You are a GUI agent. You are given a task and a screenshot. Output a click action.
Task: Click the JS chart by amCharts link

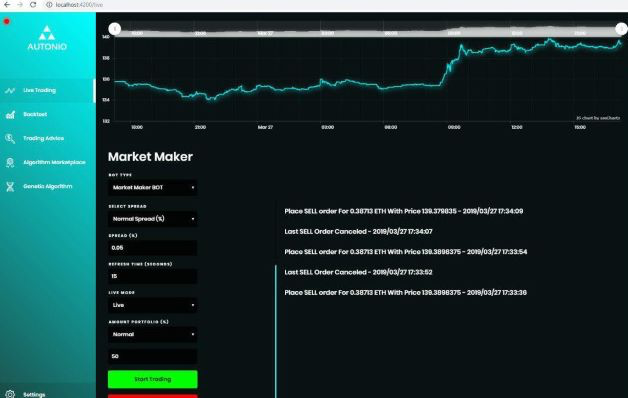click(x=598, y=118)
